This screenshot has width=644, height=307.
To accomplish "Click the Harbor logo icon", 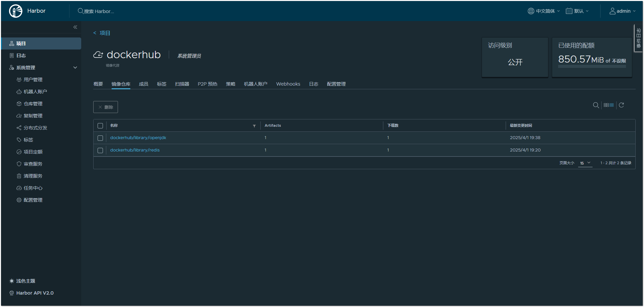I will pyautogui.click(x=15, y=11).
